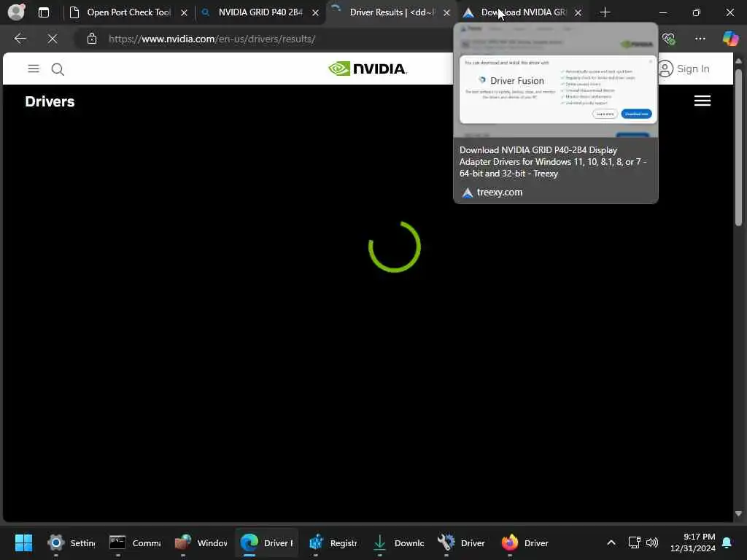This screenshot has width=747, height=560.
Task: Open Registry Editor from the taskbar
Action: 333,542
